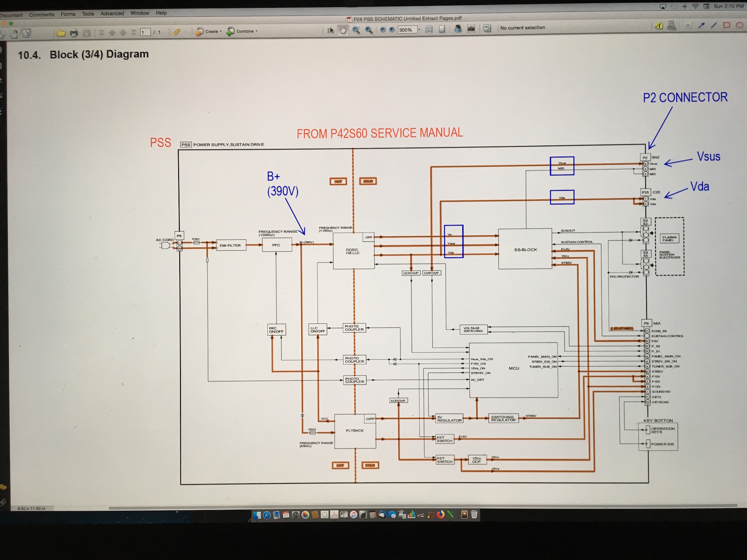The width and height of the screenshot is (747, 560).
Task: Open the Document menu
Action: coord(11,15)
